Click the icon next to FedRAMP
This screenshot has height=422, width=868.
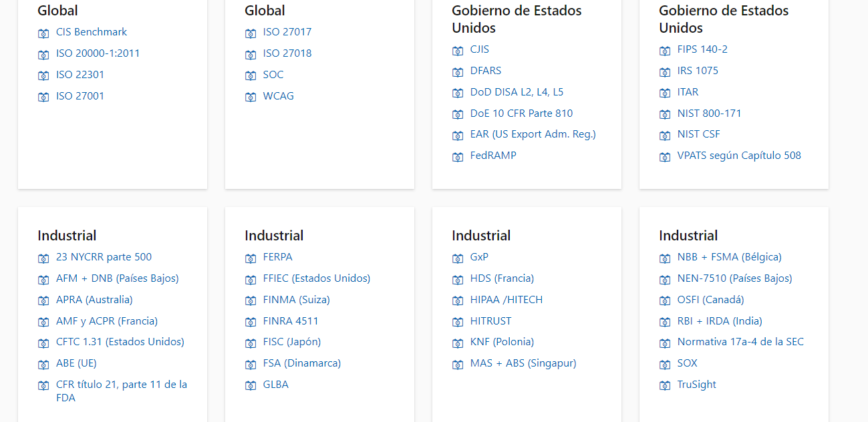click(x=458, y=157)
